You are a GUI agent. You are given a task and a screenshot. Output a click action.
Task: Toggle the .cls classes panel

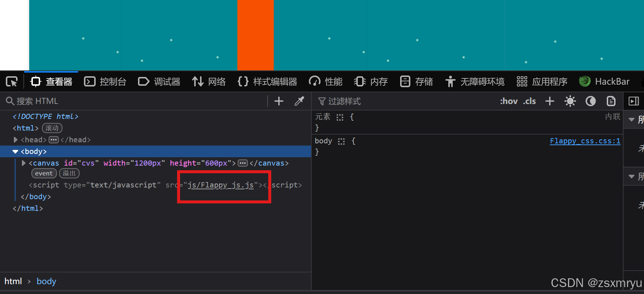[529, 101]
